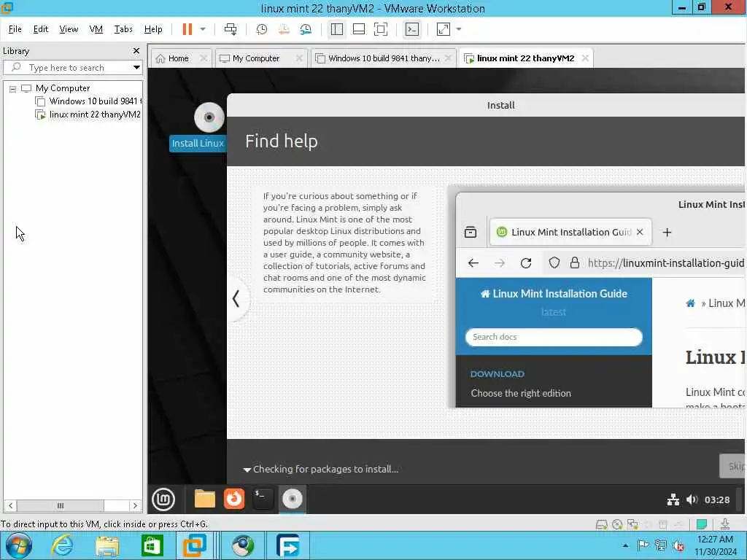Open the View menu
Screen dimensions: 747x560
click(69, 29)
